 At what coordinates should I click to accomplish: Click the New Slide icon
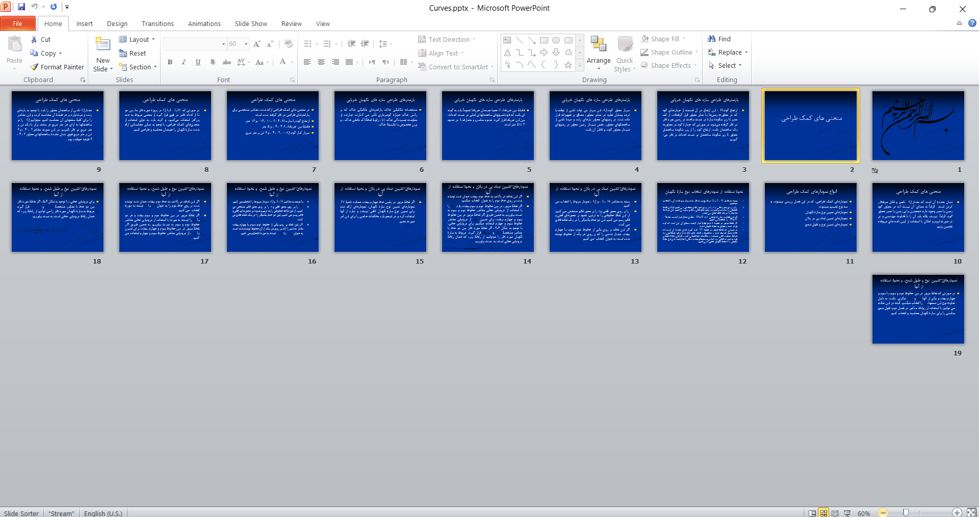pos(103,45)
